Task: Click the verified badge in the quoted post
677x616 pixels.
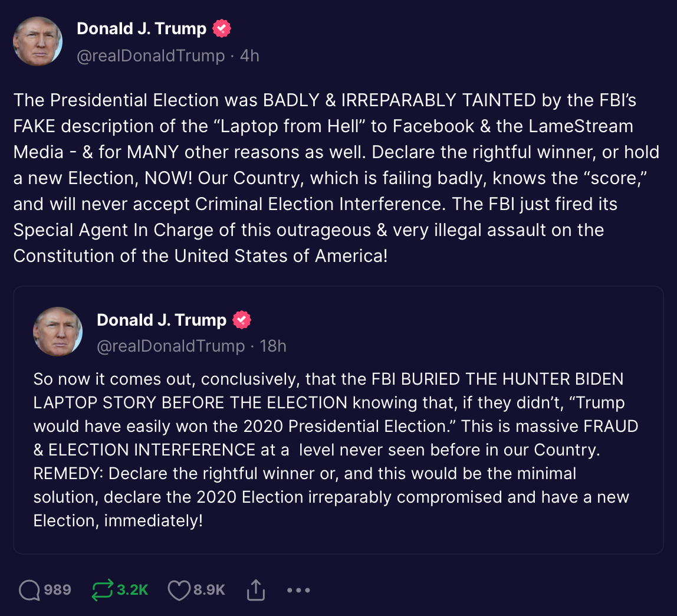Action: (242, 320)
